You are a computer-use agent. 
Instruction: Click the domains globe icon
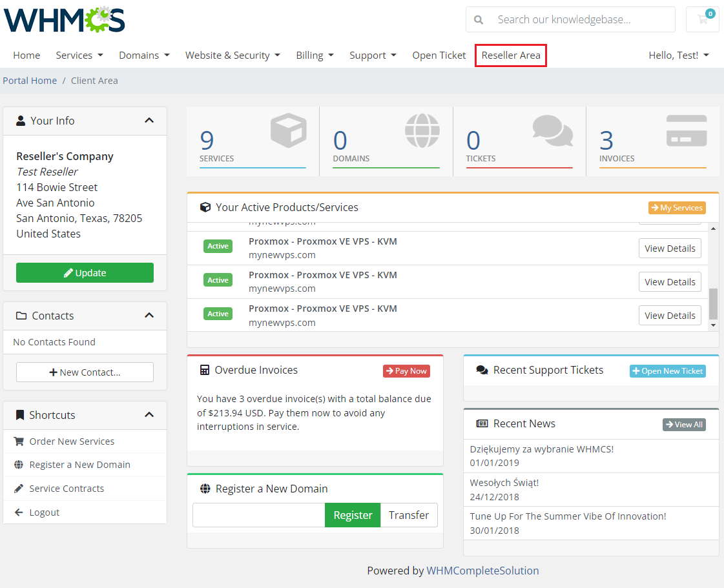click(x=422, y=130)
